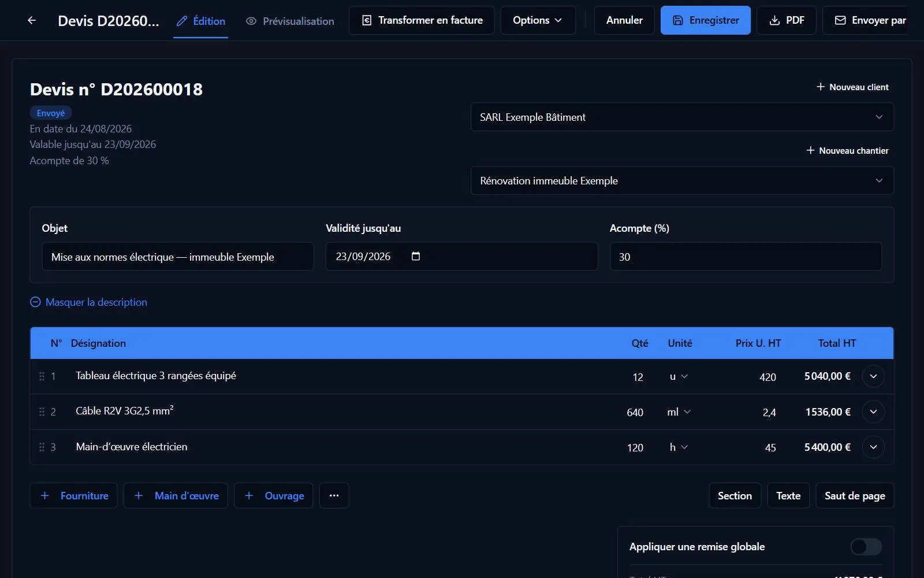Open the three-dots more options button
924x578 pixels.
tap(334, 495)
